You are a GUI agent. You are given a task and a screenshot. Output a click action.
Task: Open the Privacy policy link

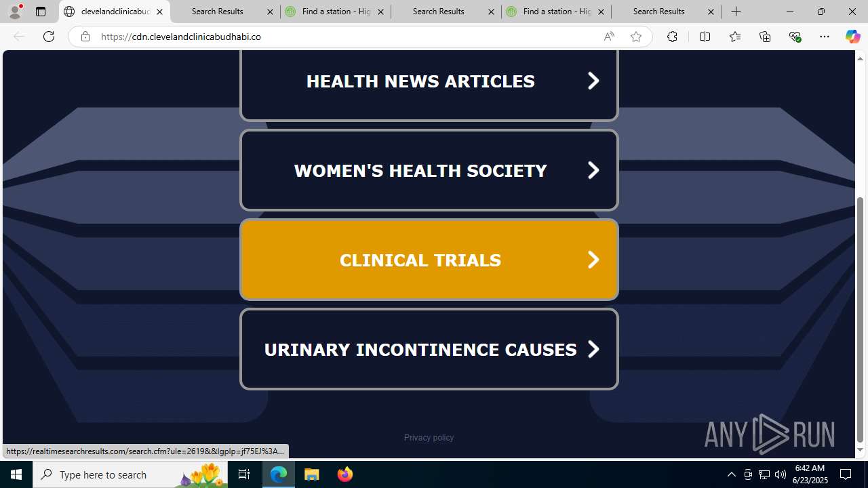429,438
